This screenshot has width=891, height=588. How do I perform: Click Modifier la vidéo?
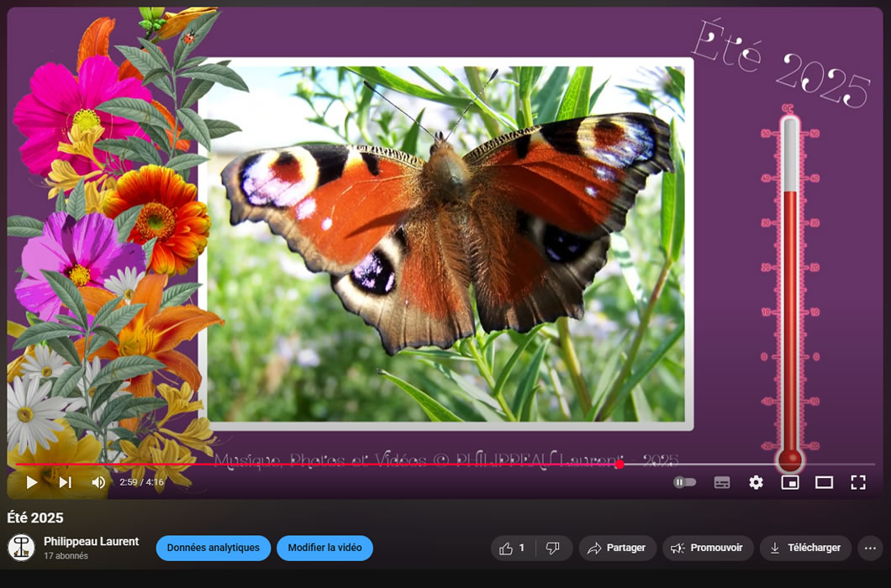(x=324, y=549)
